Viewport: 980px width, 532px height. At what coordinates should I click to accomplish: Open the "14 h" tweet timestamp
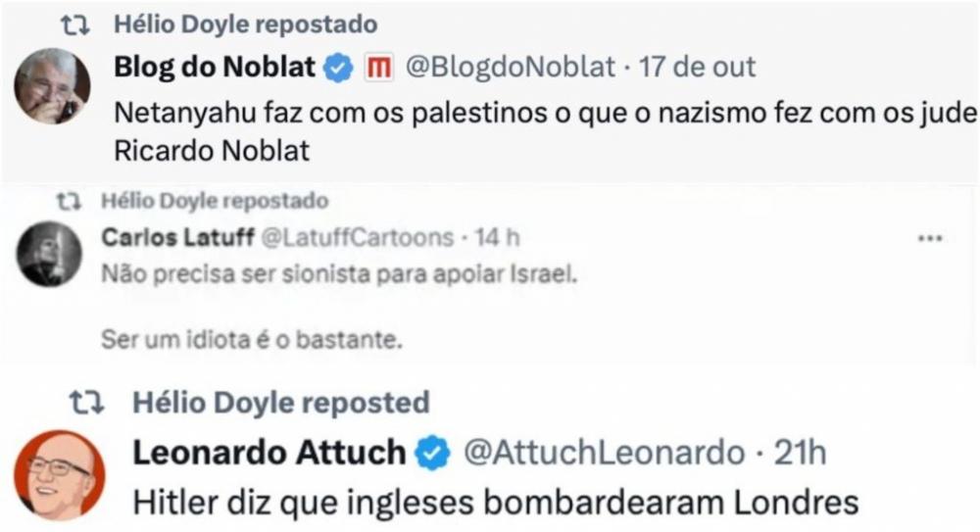click(x=498, y=238)
